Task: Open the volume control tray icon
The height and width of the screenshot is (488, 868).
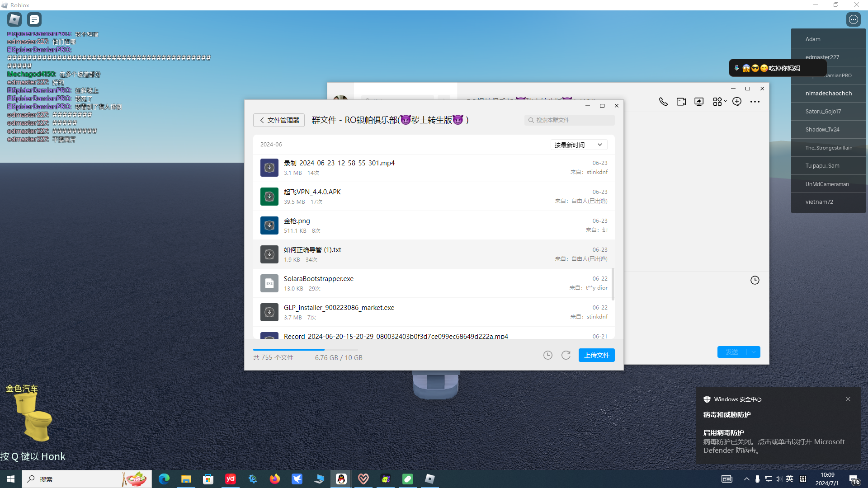Action: (779, 479)
